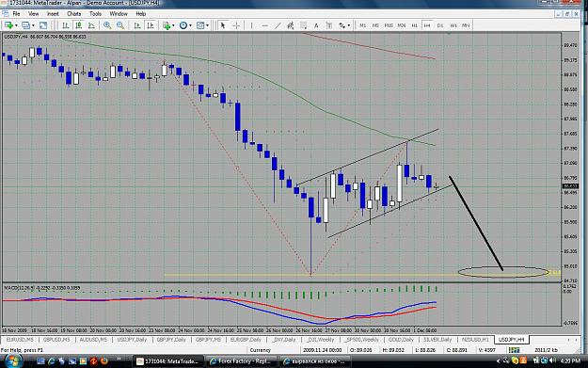Open the View menu

tap(33, 14)
